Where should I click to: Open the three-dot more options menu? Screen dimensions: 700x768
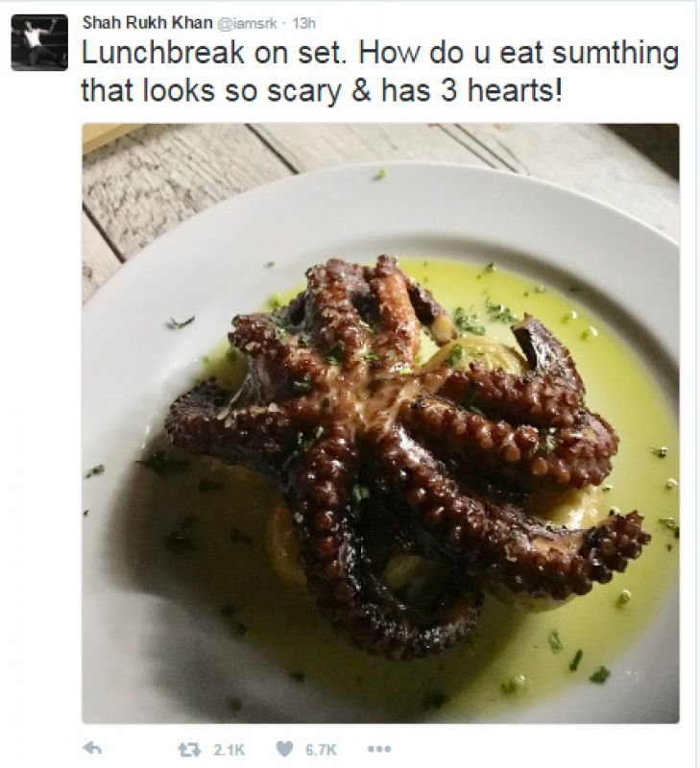click(379, 749)
